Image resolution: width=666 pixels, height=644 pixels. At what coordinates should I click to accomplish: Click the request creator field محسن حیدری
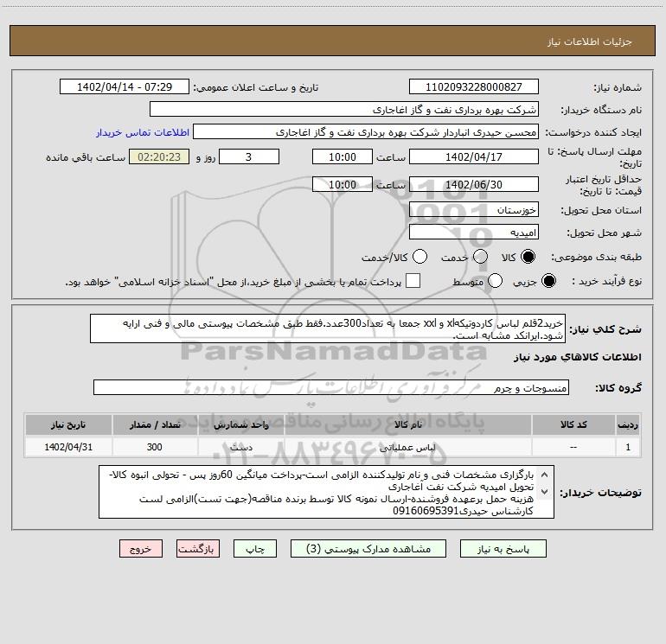tap(366, 132)
